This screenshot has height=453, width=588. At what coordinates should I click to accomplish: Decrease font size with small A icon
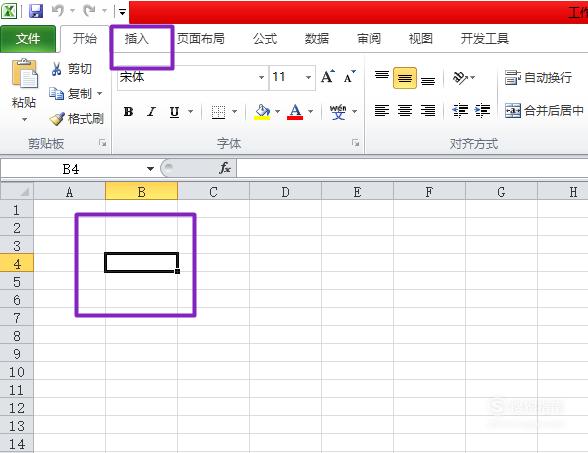[350, 77]
